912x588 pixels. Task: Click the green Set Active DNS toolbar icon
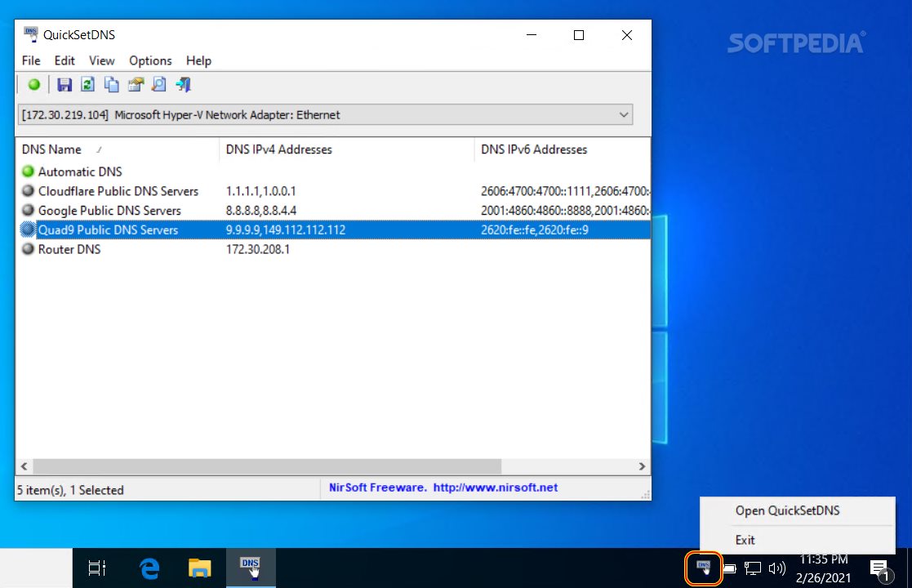click(x=34, y=85)
